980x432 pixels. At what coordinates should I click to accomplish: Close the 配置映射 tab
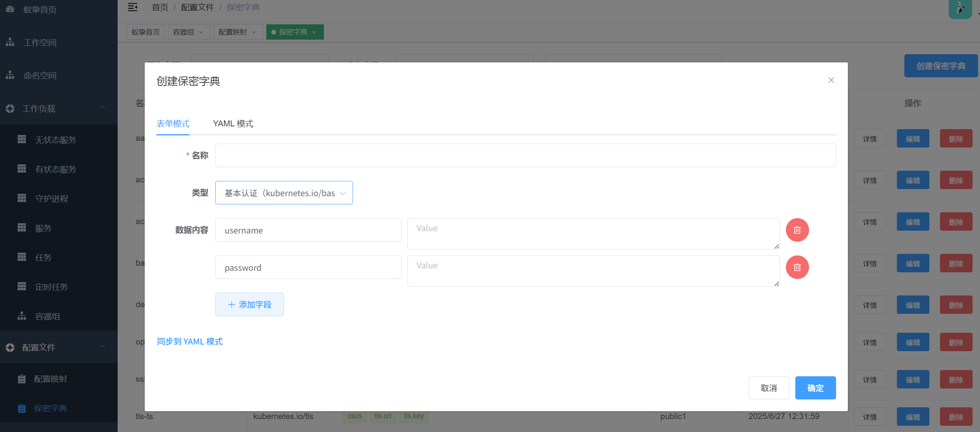254,33
